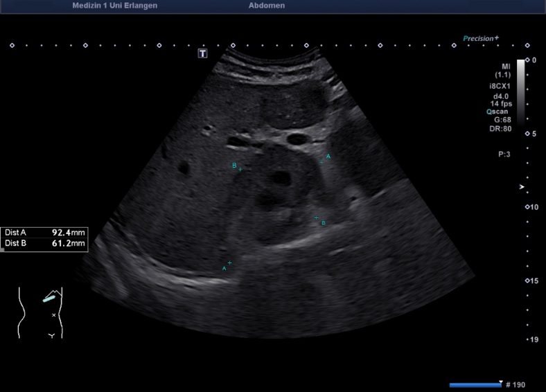Click the Precision+ logo

[x=481, y=39]
